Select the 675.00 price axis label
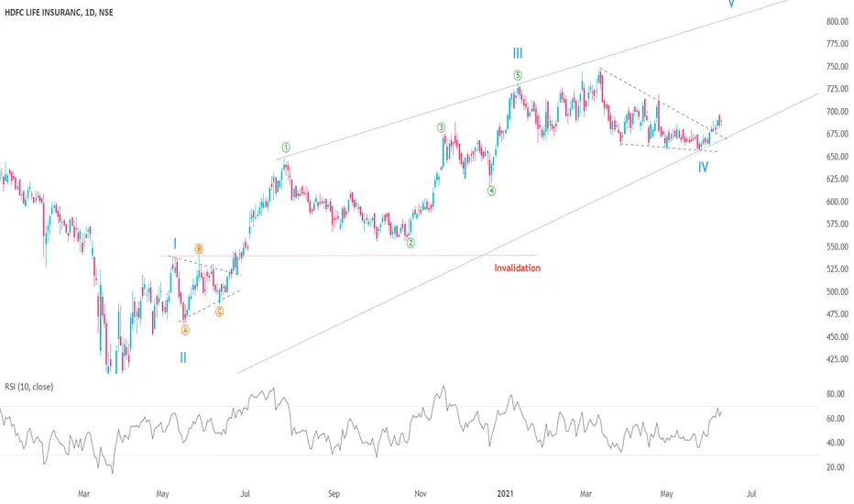This screenshot has height=504, width=854. point(838,134)
